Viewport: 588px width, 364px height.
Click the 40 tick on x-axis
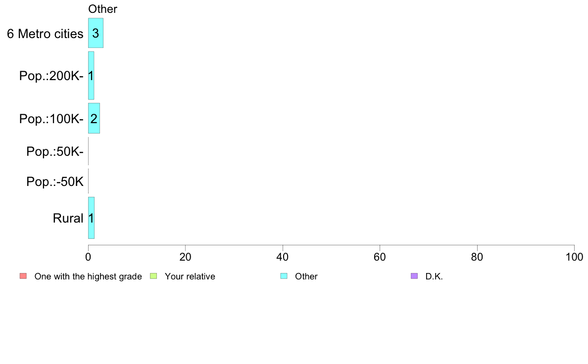click(283, 257)
